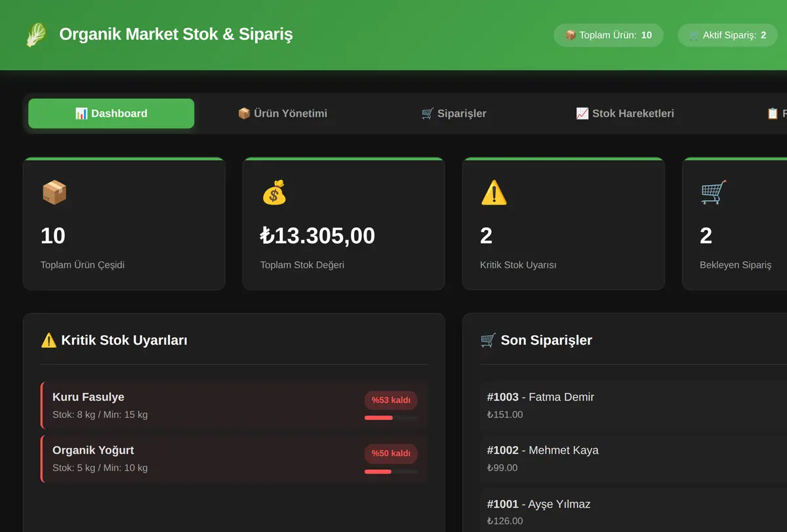
Task: Open the Siparişler tab
Action: point(454,113)
